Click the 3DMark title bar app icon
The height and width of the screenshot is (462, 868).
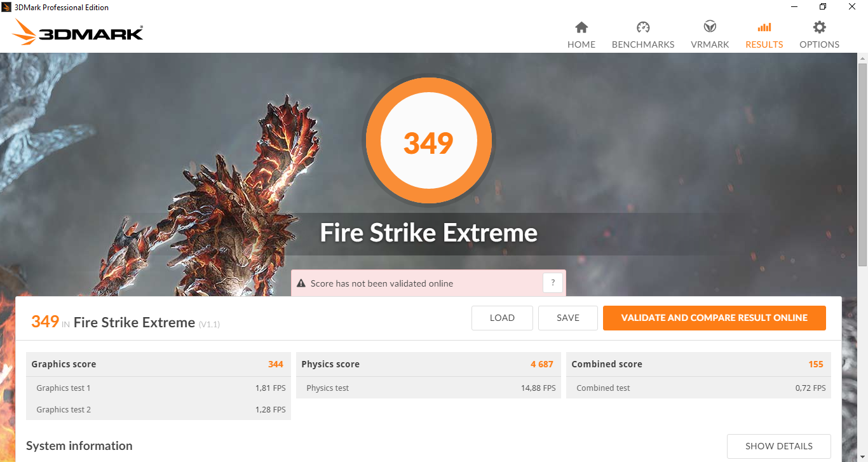(7, 7)
